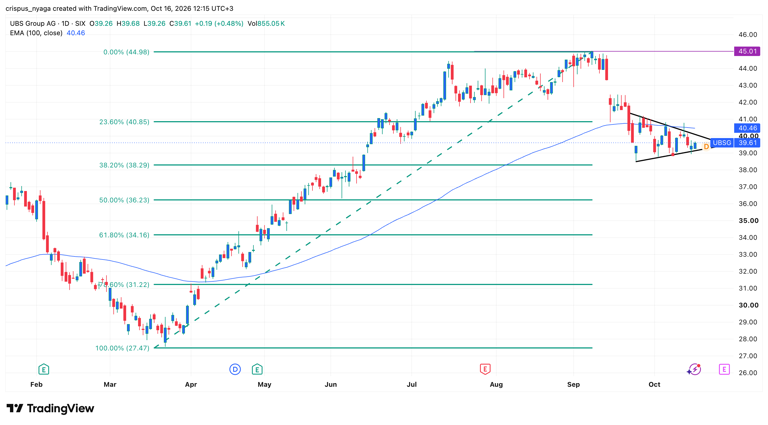Viewport: 768px width, 425px height.
Task: Click the 35.00 price axis label
Action: (x=748, y=221)
